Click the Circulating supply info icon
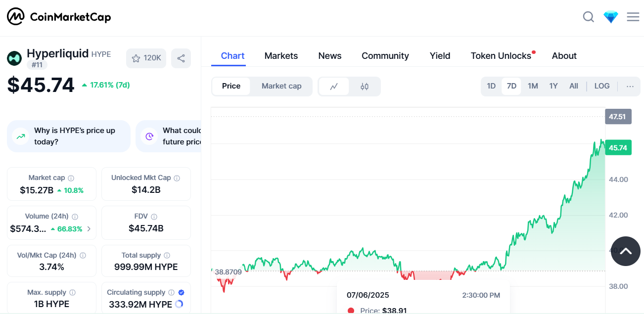This screenshot has width=644, height=314. tap(171, 293)
